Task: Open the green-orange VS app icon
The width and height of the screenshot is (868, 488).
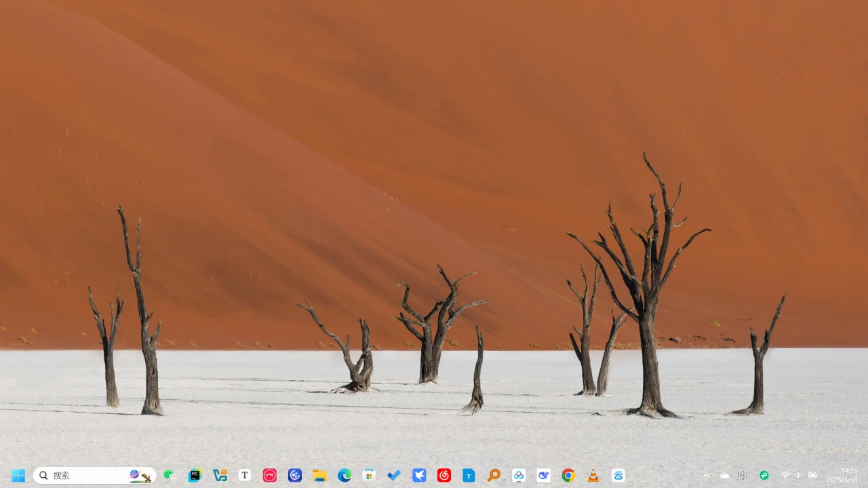Action: [220, 475]
